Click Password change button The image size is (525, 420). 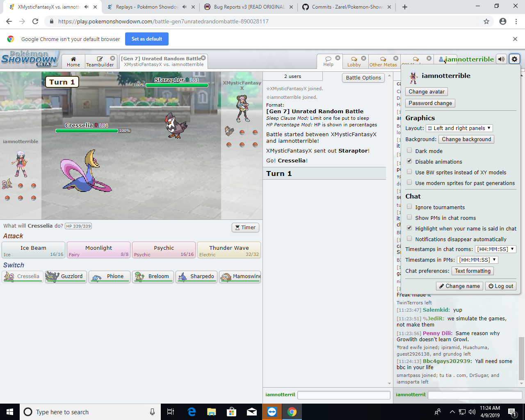[430, 103]
